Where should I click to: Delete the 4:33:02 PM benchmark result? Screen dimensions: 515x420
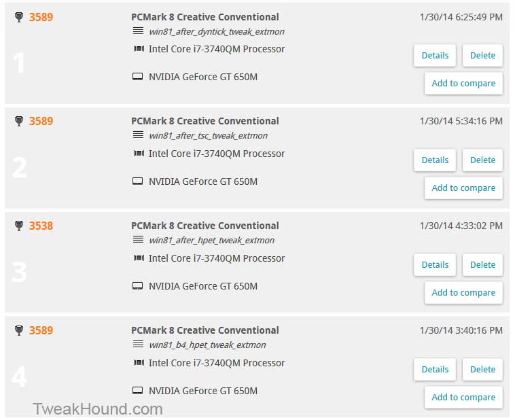(x=482, y=265)
